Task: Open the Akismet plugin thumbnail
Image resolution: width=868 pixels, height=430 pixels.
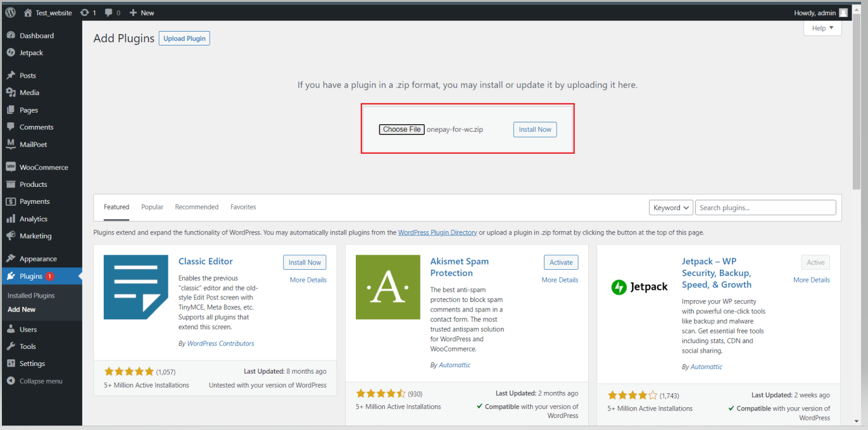Action: click(x=388, y=287)
